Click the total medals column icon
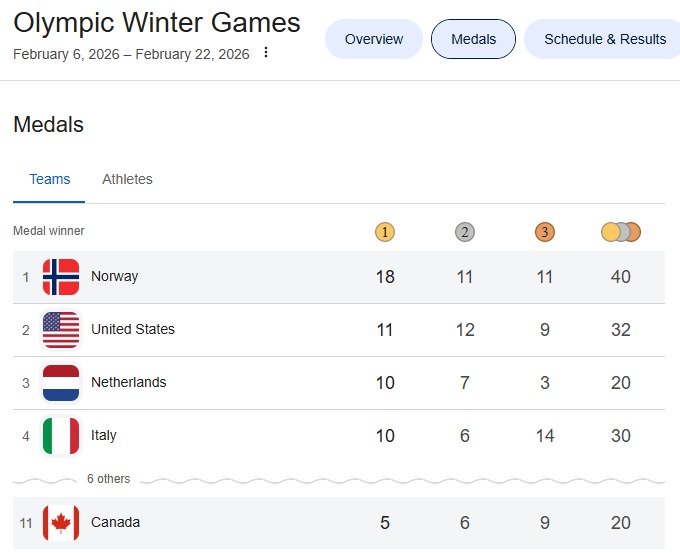680x553 pixels. tap(620, 232)
